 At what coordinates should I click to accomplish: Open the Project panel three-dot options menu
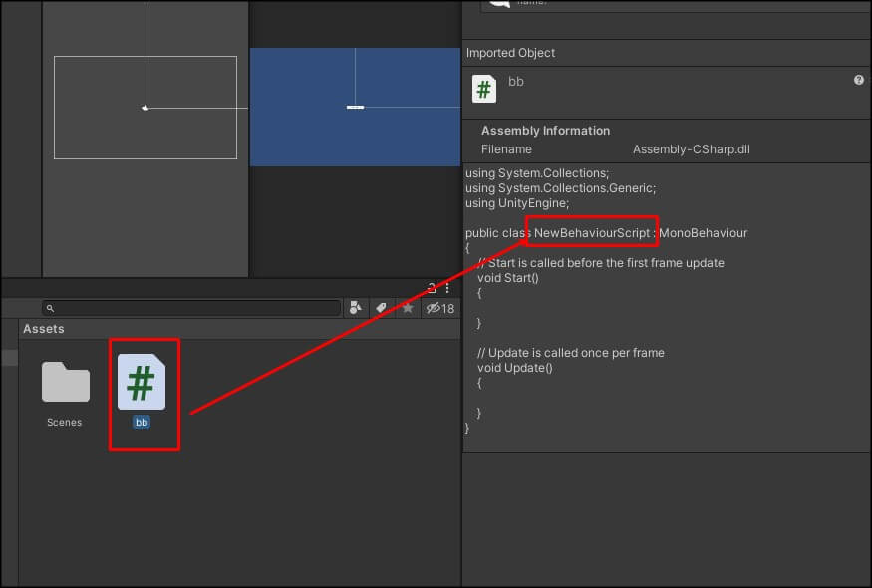447,288
